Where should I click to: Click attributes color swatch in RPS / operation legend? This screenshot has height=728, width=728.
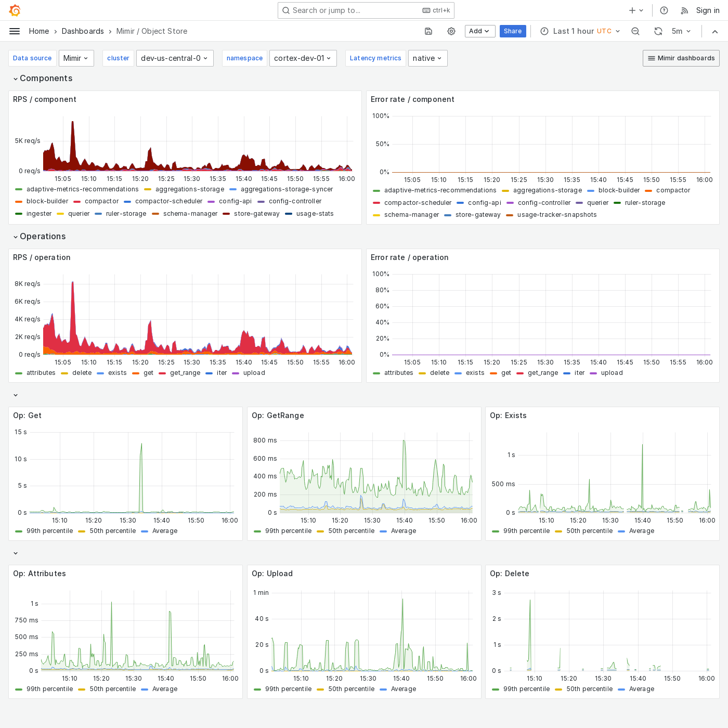point(19,373)
